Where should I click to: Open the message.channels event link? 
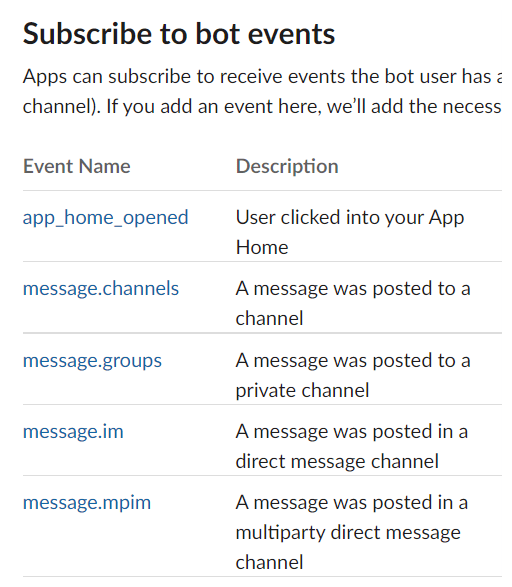coord(101,289)
